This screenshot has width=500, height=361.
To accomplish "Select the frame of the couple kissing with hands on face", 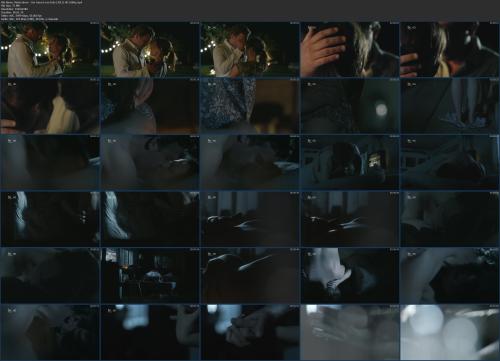I will coord(250,49).
